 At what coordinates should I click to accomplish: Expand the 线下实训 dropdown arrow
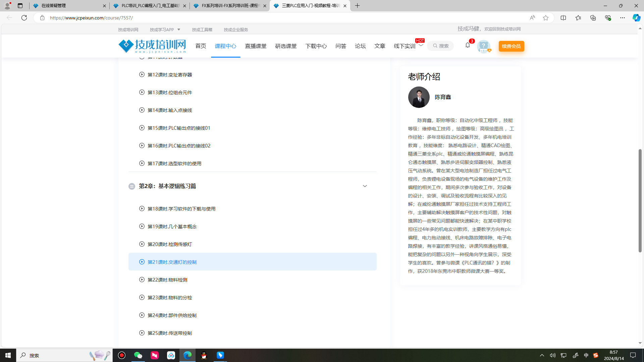[421, 45]
